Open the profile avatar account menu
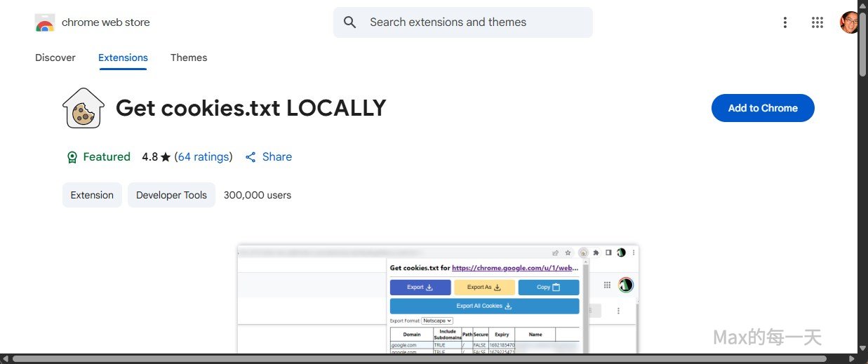 pyautogui.click(x=848, y=22)
